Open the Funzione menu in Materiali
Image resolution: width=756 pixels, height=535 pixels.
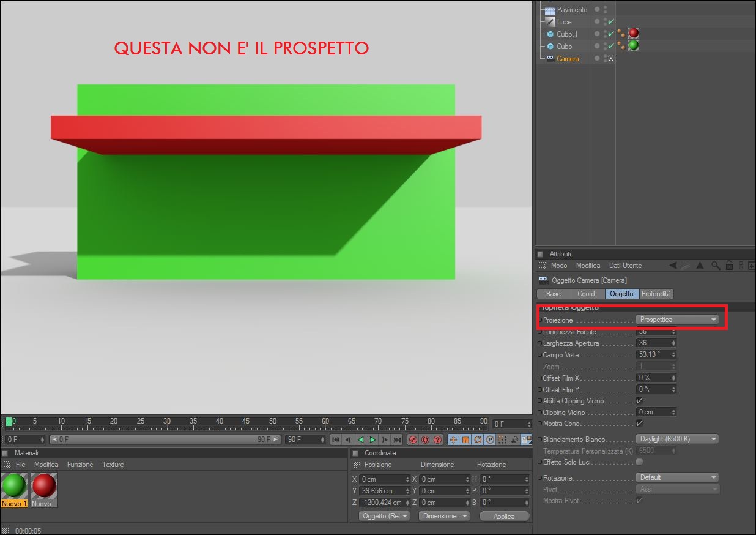click(x=80, y=465)
